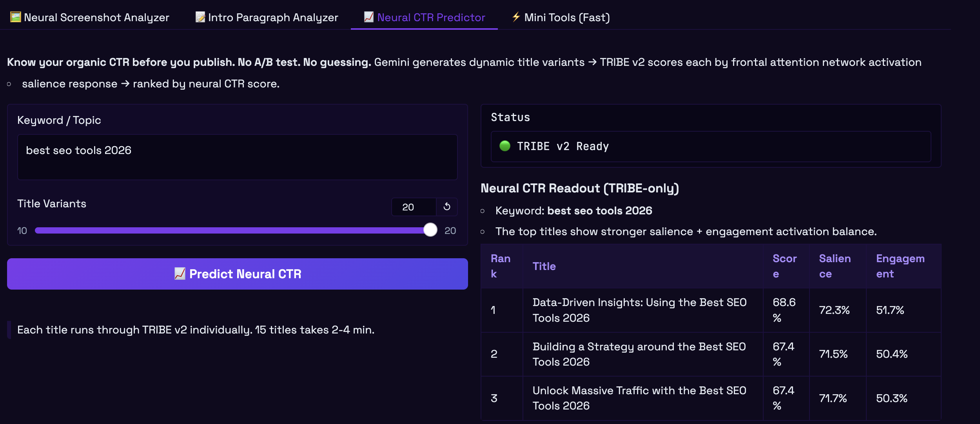Click the Rank column header
The height and width of the screenshot is (424, 980).
(501, 266)
